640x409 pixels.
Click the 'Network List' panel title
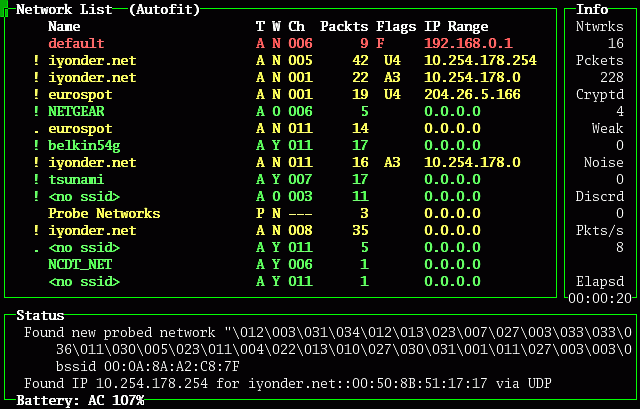[x=64, y=9]
